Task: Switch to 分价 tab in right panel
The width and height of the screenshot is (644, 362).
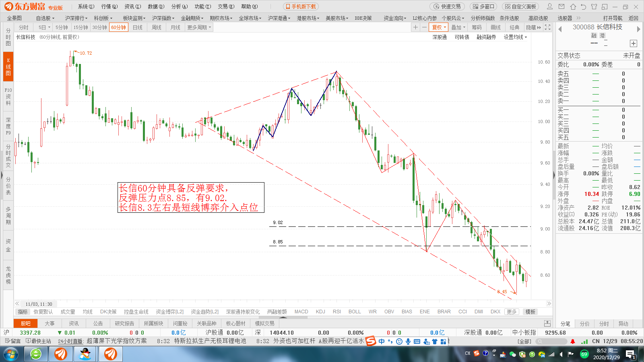Action: [585, 324]
